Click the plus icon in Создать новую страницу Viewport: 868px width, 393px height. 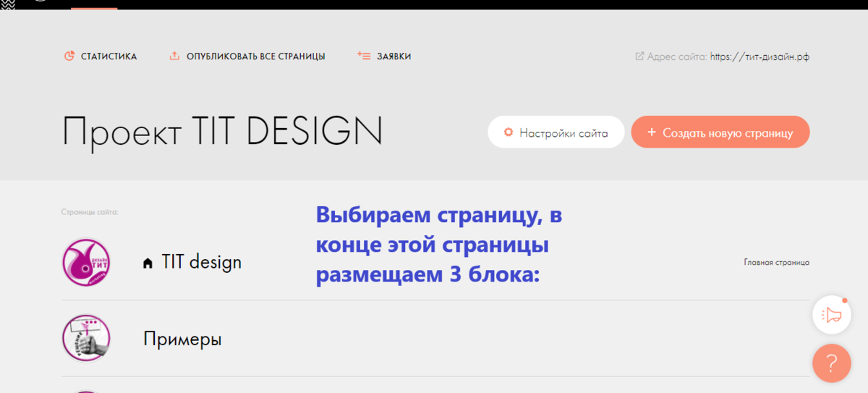[x=651, y=132]
